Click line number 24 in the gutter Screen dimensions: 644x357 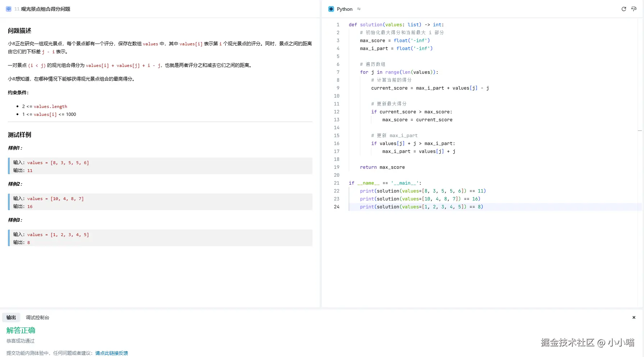pyautogui.click(x=337, y=207)
